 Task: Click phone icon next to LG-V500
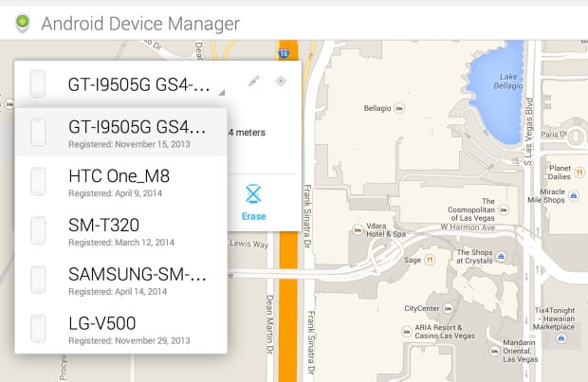(x=38, y=329)
